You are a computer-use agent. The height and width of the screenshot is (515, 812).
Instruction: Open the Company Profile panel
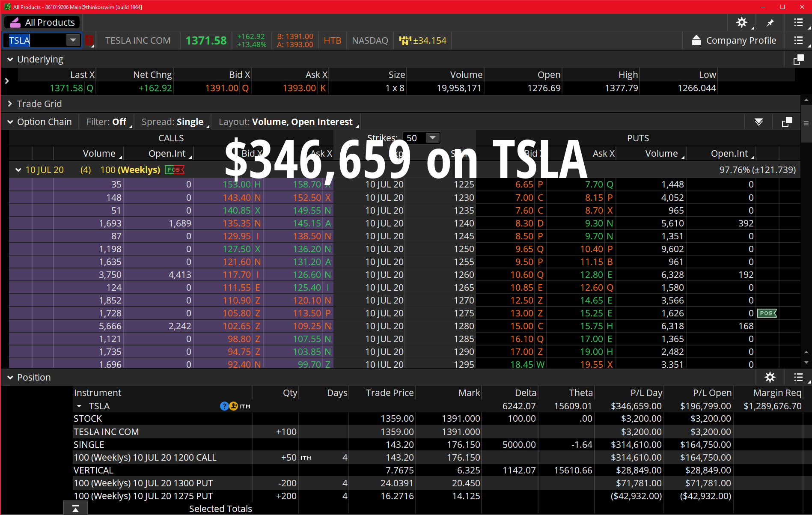pos(734,40)
